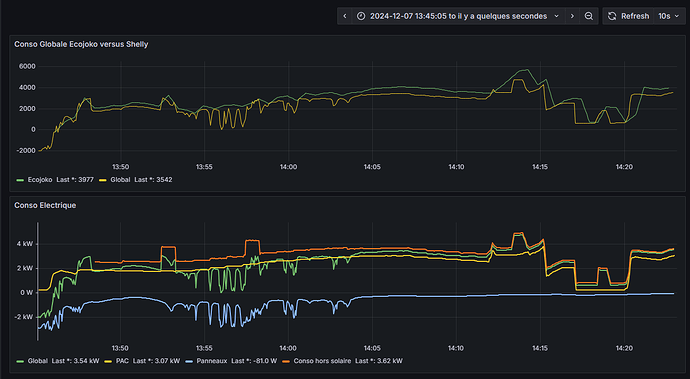Click 'Last *: 3.62 kW' legend value
The image size is (690, 379).
378,361
